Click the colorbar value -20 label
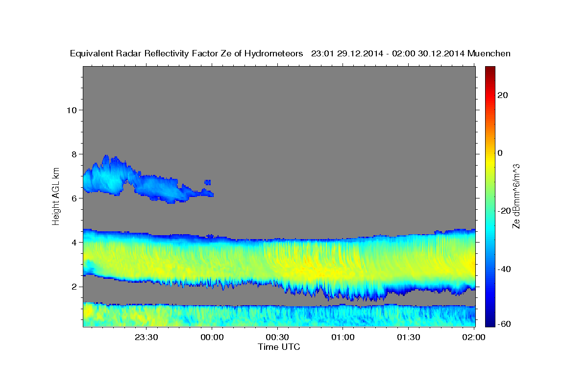Viewport: 588px width, 392px height. [x=505, y=211]
